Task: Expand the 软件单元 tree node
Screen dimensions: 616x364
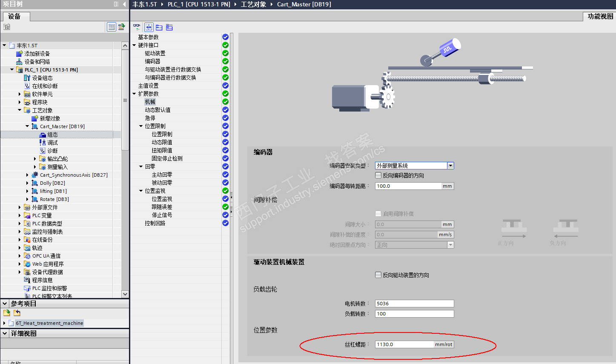Action: click(x=20, y=94)
